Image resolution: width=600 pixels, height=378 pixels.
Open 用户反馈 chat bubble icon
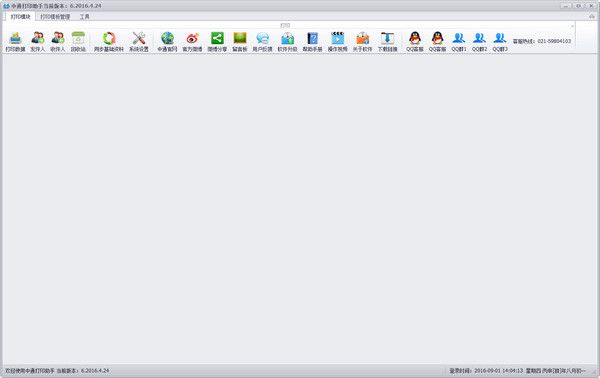click(262, 42)
